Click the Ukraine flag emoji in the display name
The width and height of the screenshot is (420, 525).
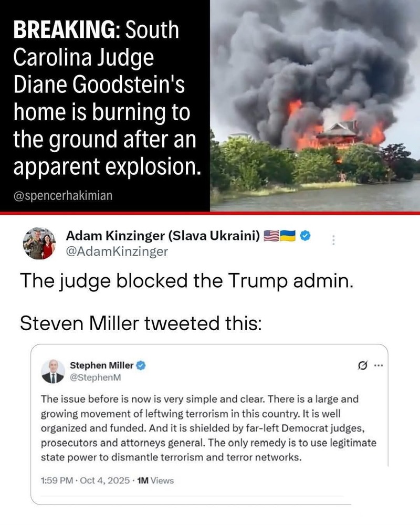(288, 236)
